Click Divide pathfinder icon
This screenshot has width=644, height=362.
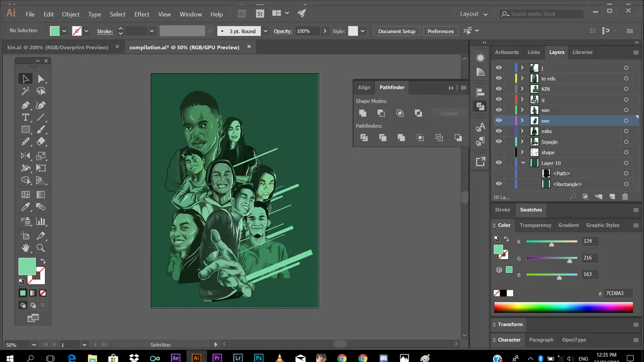pos(364,137)
